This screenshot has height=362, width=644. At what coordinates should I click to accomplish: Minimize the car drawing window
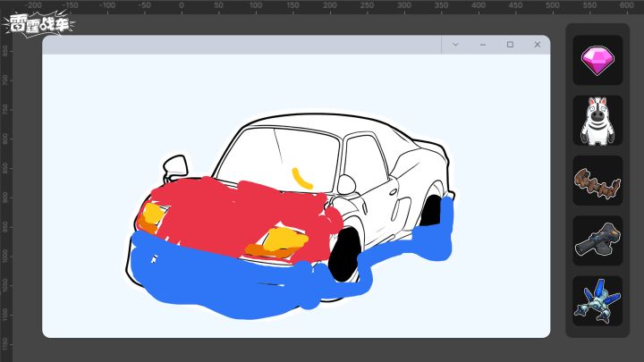tap(483, 45)
